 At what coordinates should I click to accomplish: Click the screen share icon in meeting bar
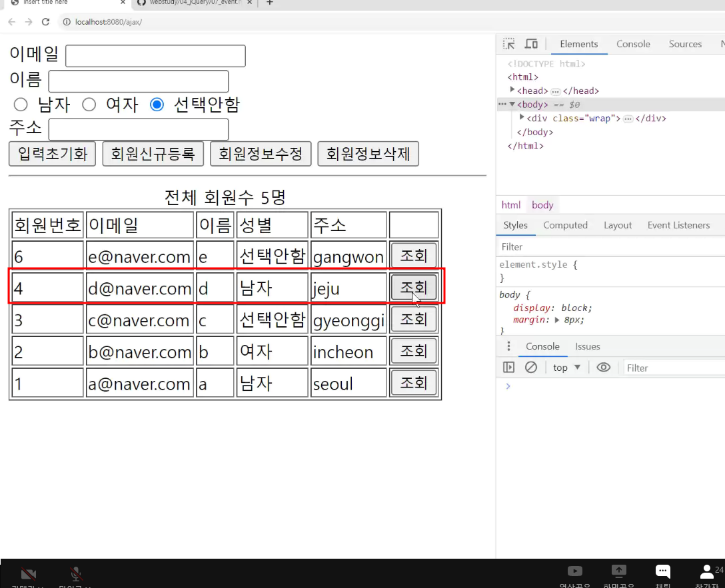(618, 571)
